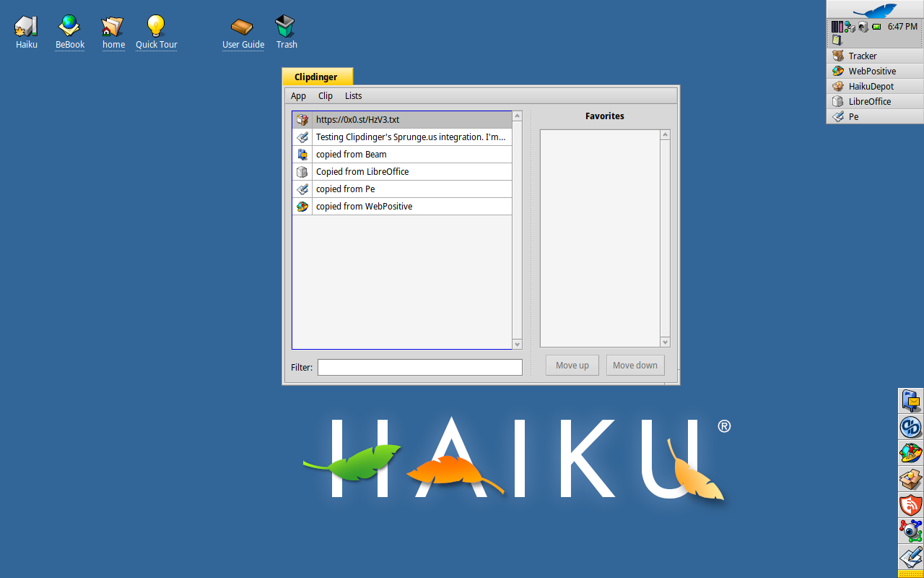The image size is (924, 578).
Task: Click origin icon of the 0x0.st clip
Action: pos(302,120)
